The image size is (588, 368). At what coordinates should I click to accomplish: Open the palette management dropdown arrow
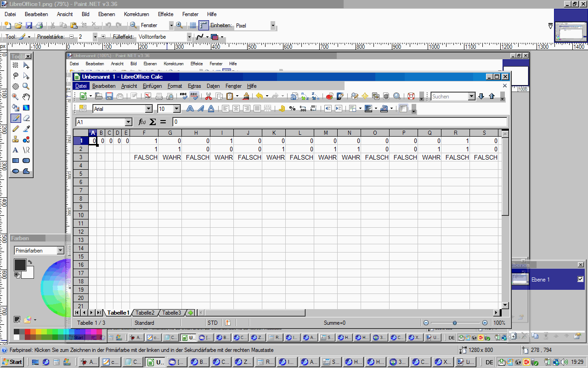pos(35,320)
